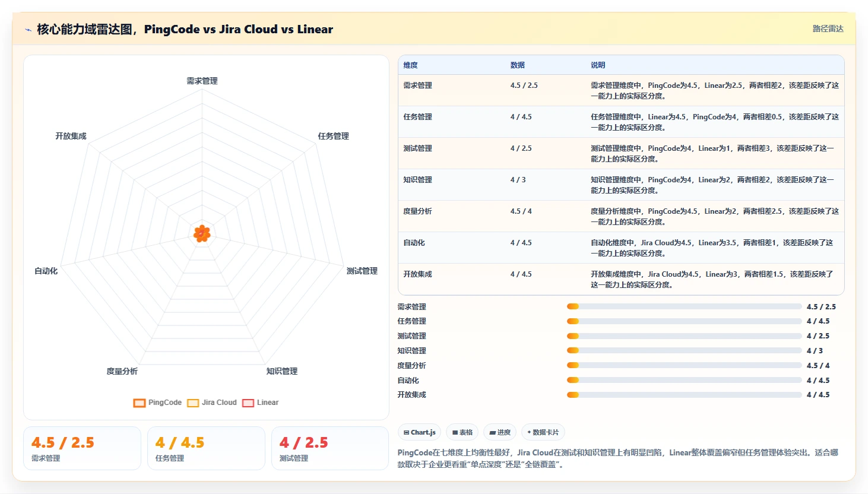Click the 知识管理 radar axis label
Image resolution: width=868 pixels, height=494 pixels.
coord(282,371)
